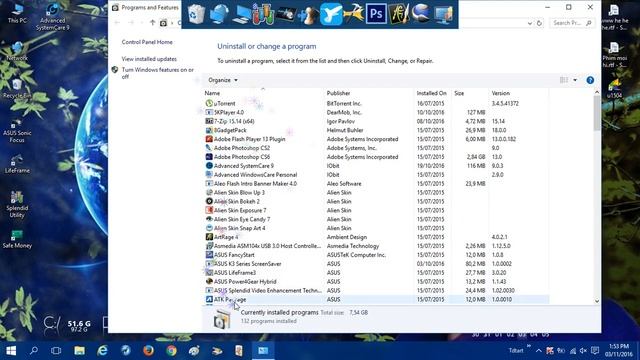This screenshot has width=640, height=360.
Task: Open Task View on the taskbar
Action: pyautogui.click(x=56, y=351)
